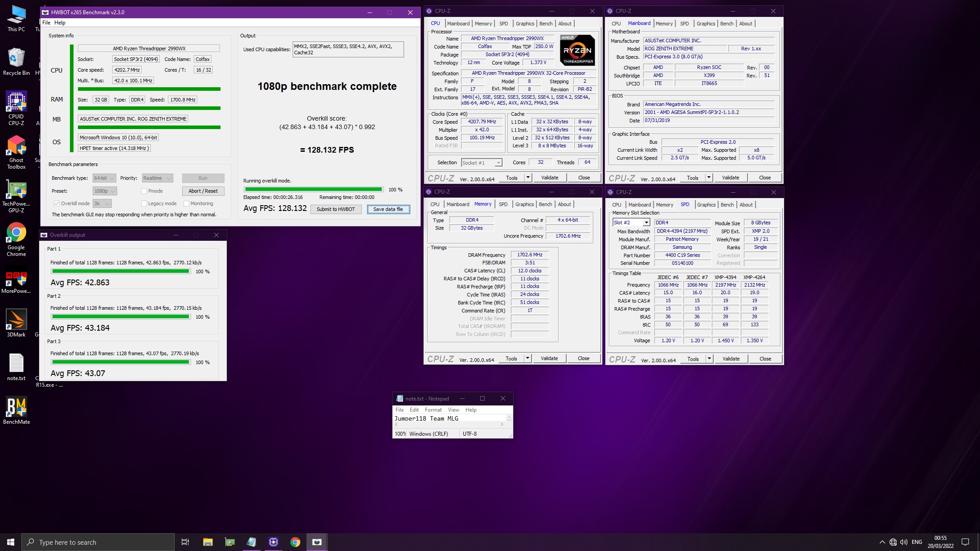Viewport: 980px width, 551px height.
Task: Click the taskbar clock showing 00:55
Action: pyautogui.click(x=940, y=542)
